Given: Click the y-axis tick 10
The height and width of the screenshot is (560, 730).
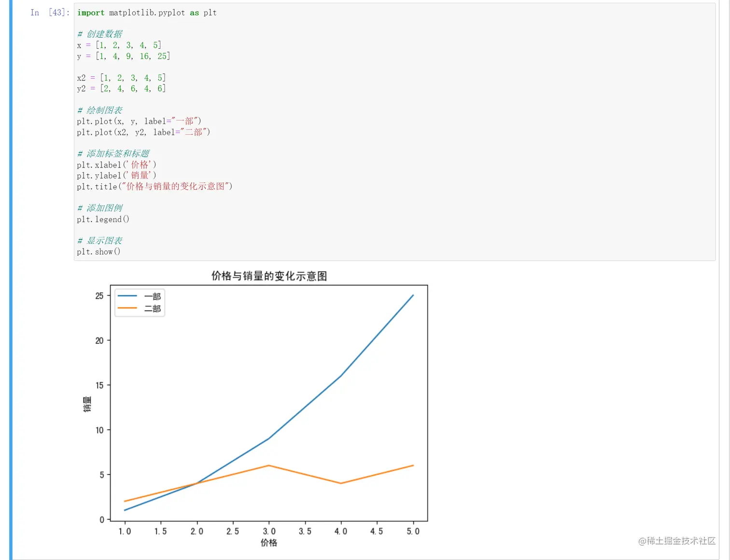Looking at the screenshot, I should click(x=99, y=430).
